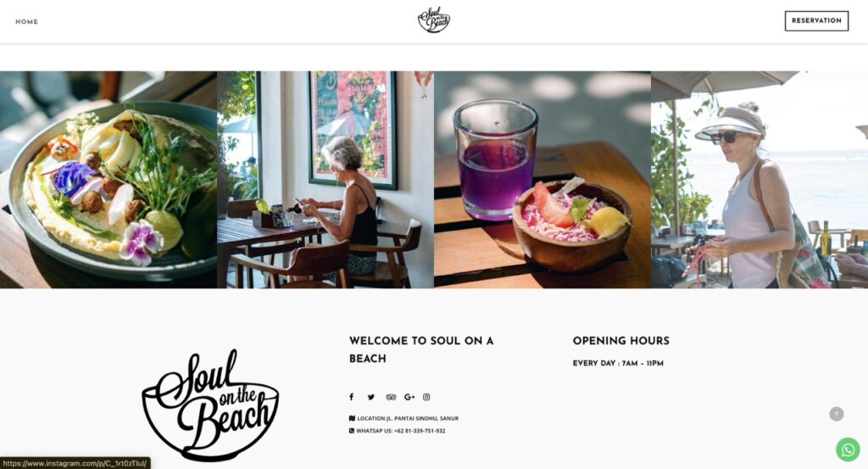
Task: Open the photo of woman seated at table
Action: click(325, 180)
